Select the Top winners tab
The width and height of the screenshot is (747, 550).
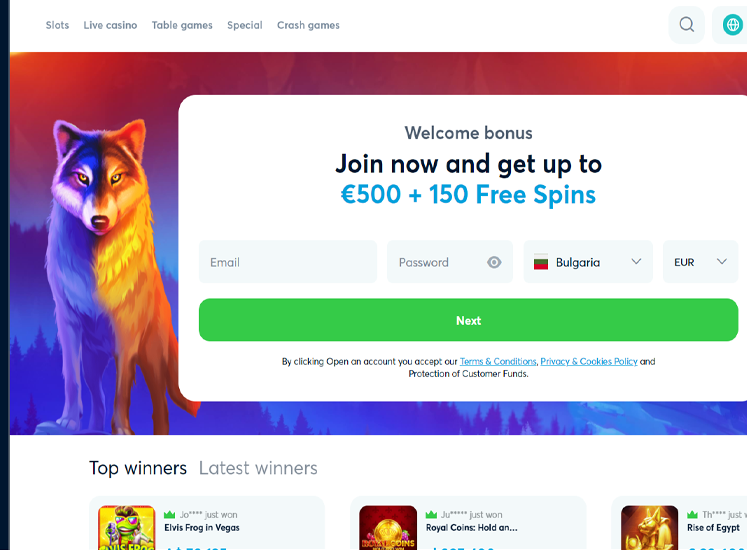point(138,468)
